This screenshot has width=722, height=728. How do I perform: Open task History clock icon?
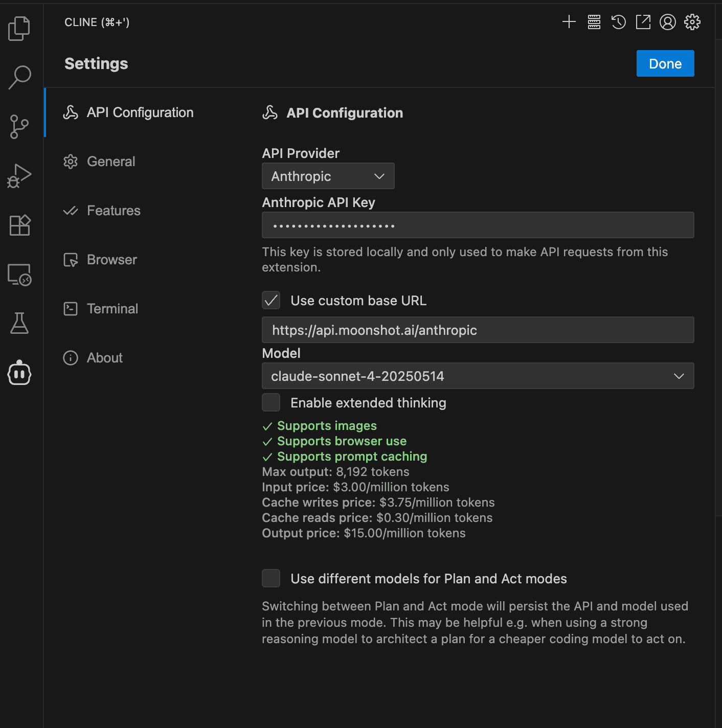pos(619,22)
